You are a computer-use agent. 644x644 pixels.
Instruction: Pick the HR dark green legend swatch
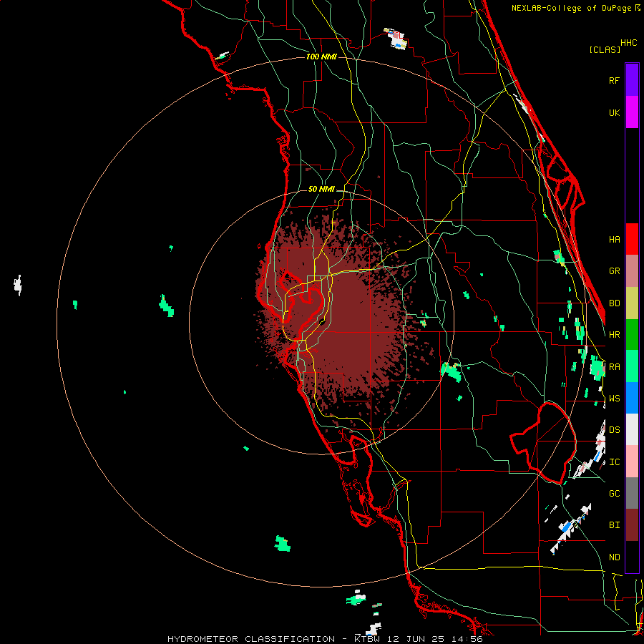point(632,335)
